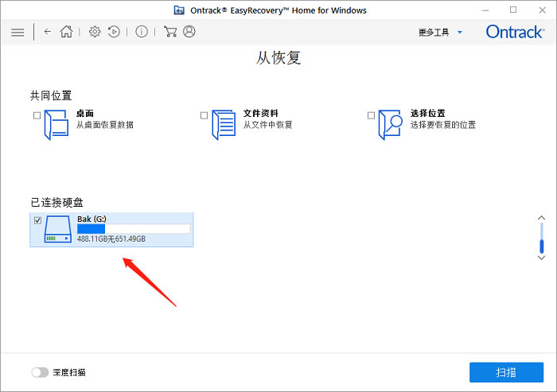Click the 扫描 button
The width and height of the screenshot is (557, 392).
506,372
